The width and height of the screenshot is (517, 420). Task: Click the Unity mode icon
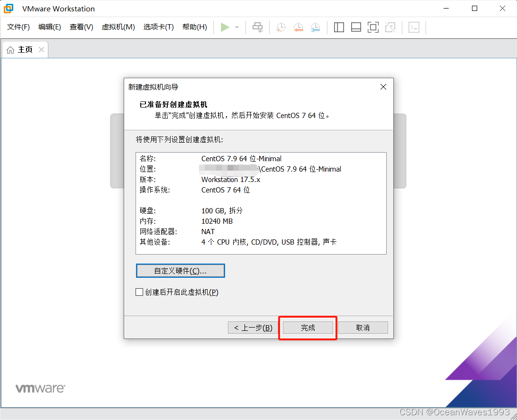(390, 27)
